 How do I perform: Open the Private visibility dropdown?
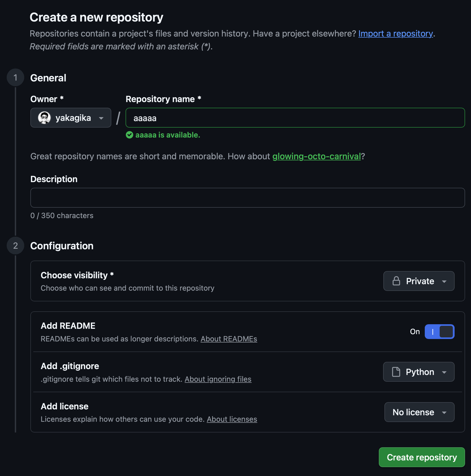[x=419, y=281]
